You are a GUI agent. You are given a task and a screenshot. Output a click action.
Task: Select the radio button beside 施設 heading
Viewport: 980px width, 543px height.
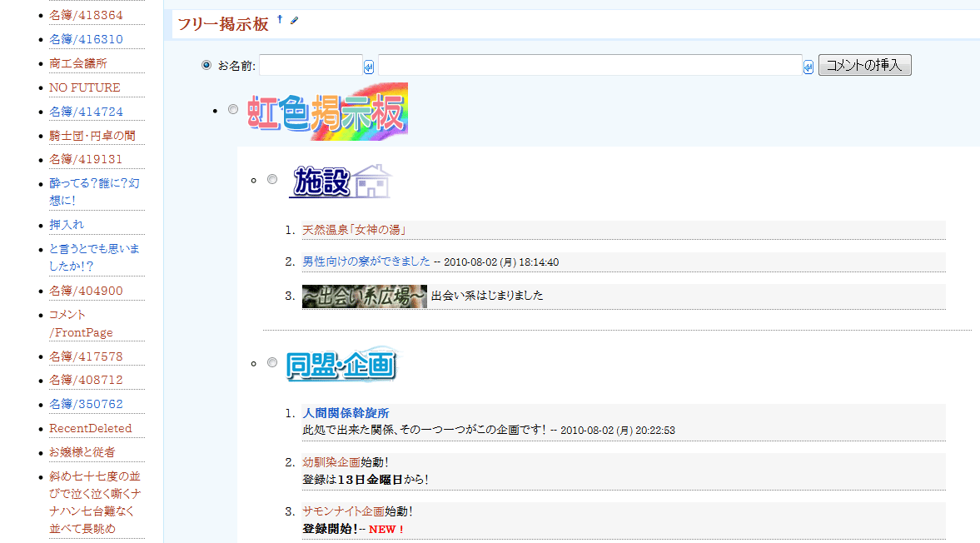click(272, 179)
